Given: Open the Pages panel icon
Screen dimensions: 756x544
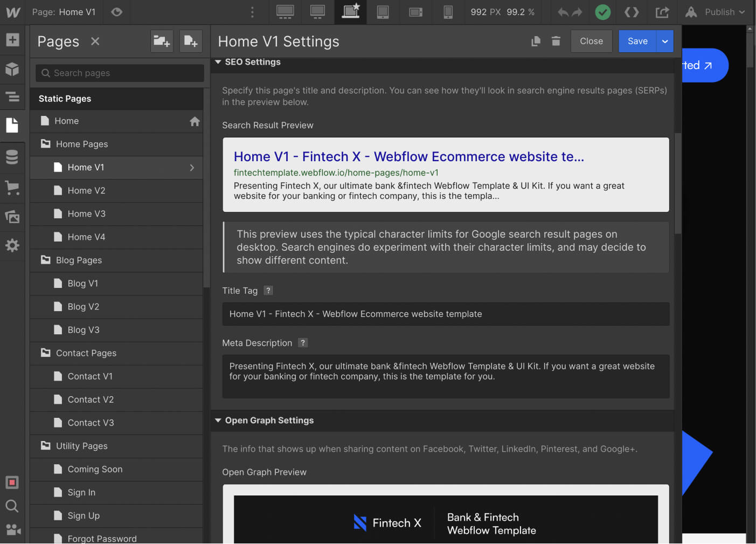Looking at the screenshot, I should click(12, 125).
